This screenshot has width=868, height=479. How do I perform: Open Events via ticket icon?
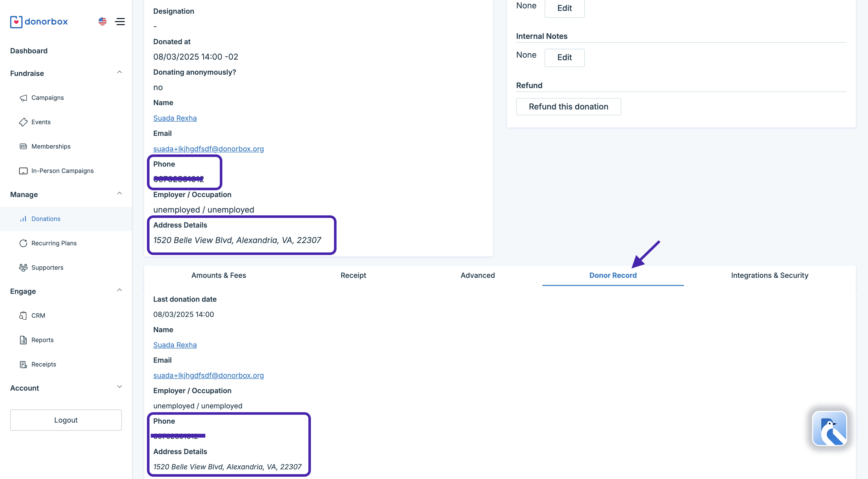(23, 122)
